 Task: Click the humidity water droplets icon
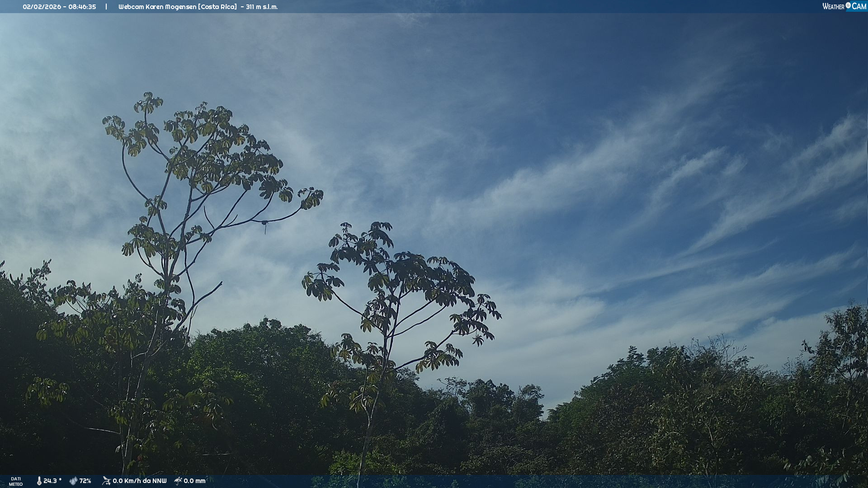click(73, 481)
